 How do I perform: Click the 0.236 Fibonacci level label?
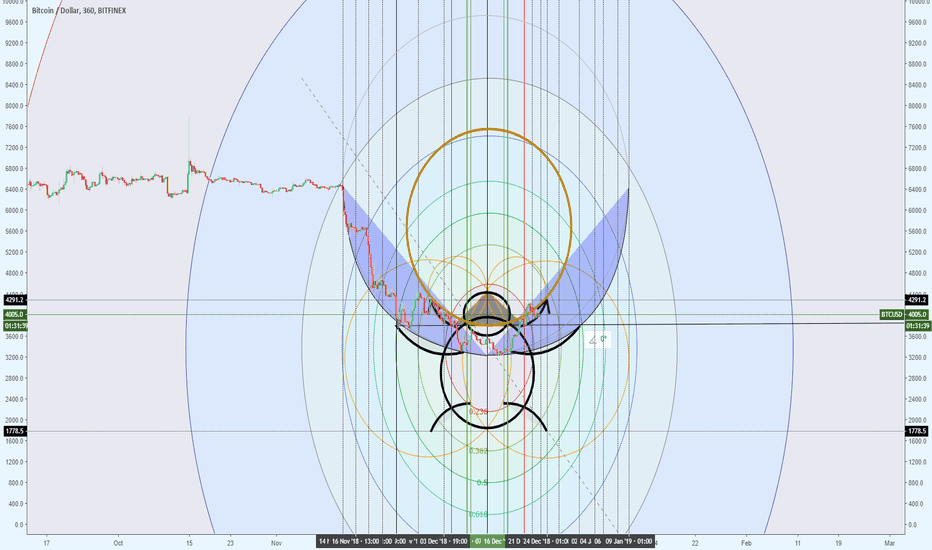478,411
